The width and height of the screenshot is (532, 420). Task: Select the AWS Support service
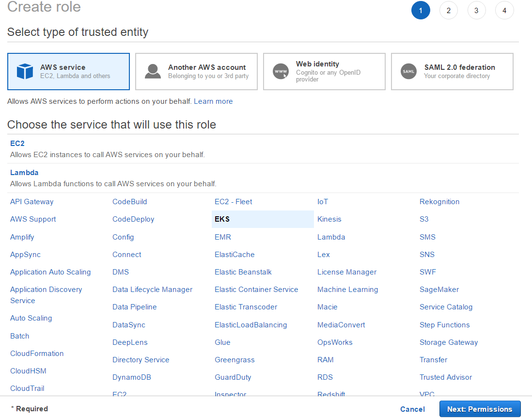pos(33,219)
